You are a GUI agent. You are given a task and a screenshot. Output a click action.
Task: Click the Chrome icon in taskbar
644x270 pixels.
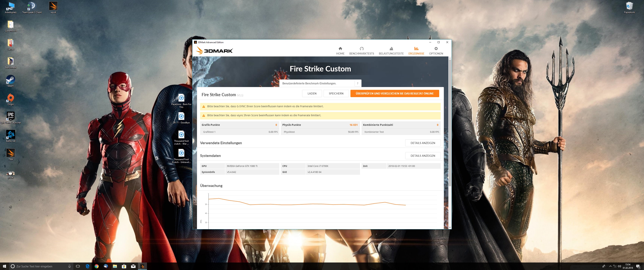point(96,266)
